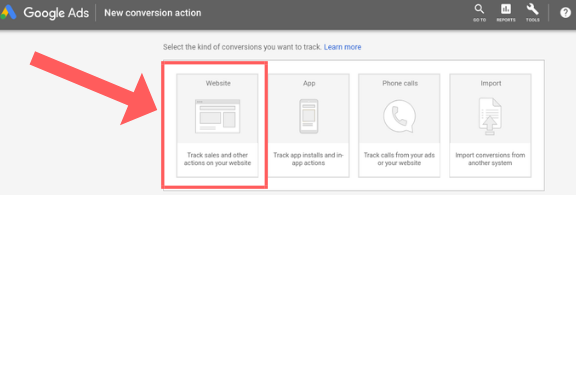Open the Reports bar chart icon
Screen dimensions: 576x384
click(506, 13)
